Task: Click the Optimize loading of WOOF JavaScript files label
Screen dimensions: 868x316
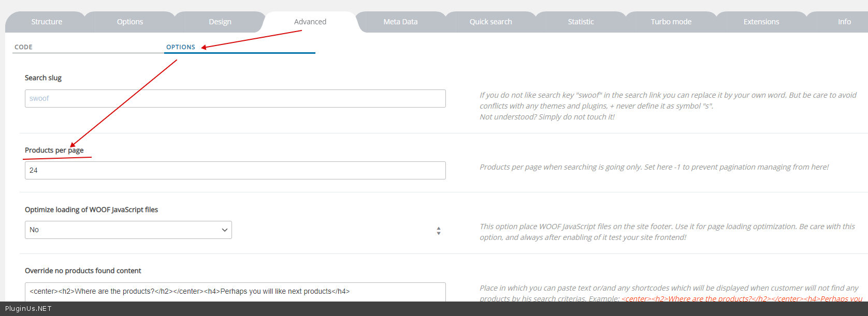Action: [91, 209]
